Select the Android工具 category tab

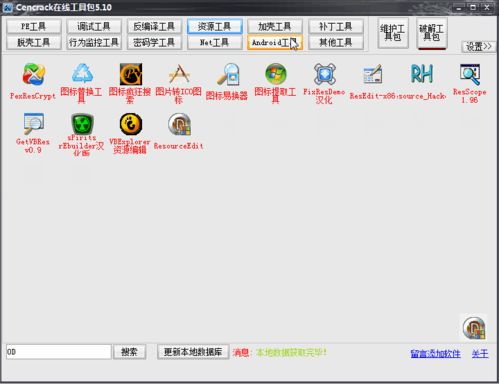pos(275,42)
